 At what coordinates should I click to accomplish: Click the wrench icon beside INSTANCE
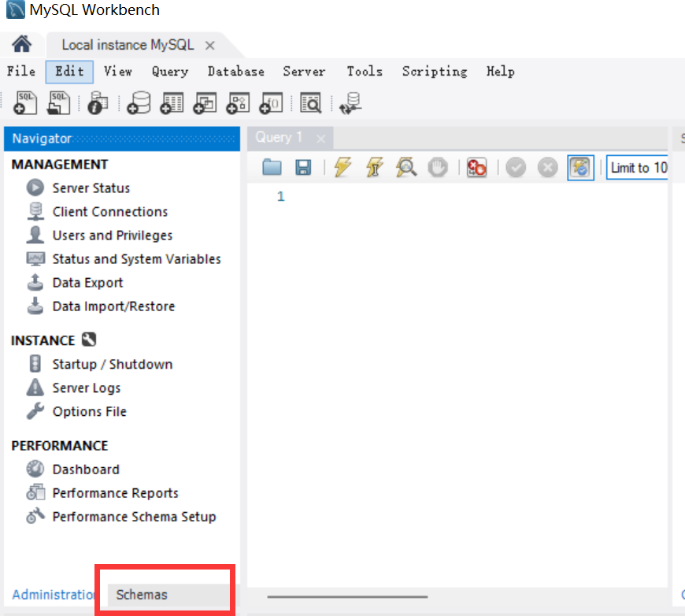pyautogui.click(x=89, y=340)
